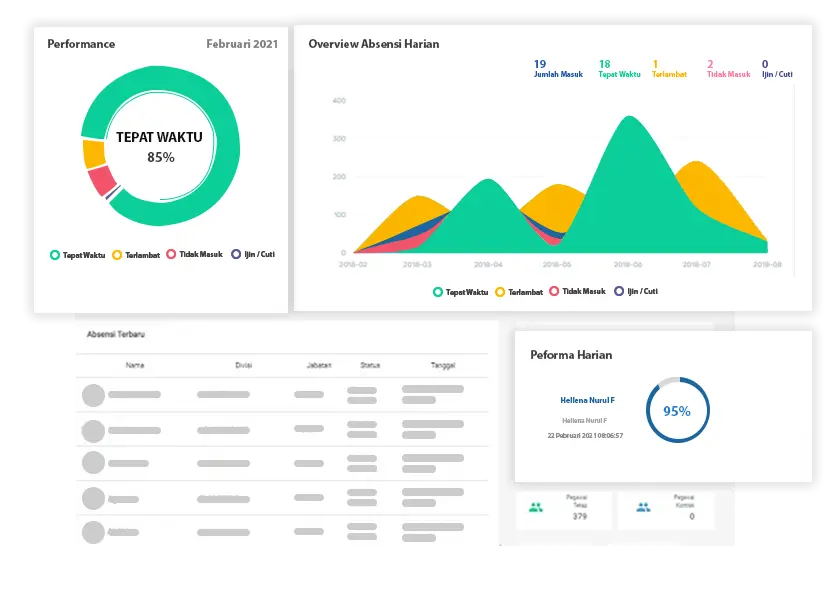Toggle Tepat Waktu legend in Performance card
Image resolution: width=830 pixels, height=600 pixels.
pos(78,255)
